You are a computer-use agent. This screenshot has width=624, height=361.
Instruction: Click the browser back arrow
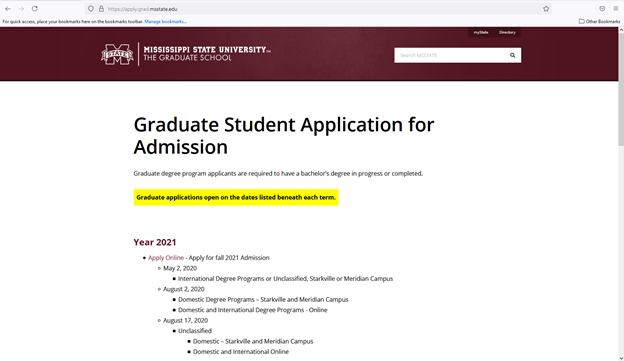tap(8, 9)
